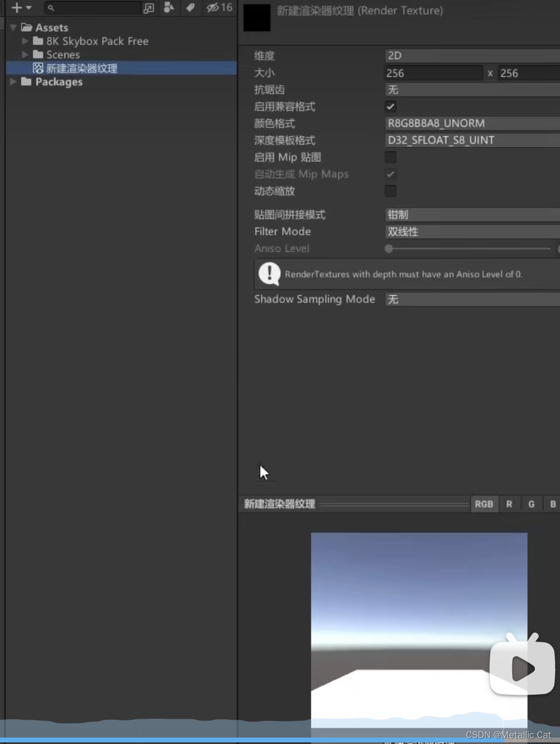
Task: Select the Packages folder
Action: [59, 82]
